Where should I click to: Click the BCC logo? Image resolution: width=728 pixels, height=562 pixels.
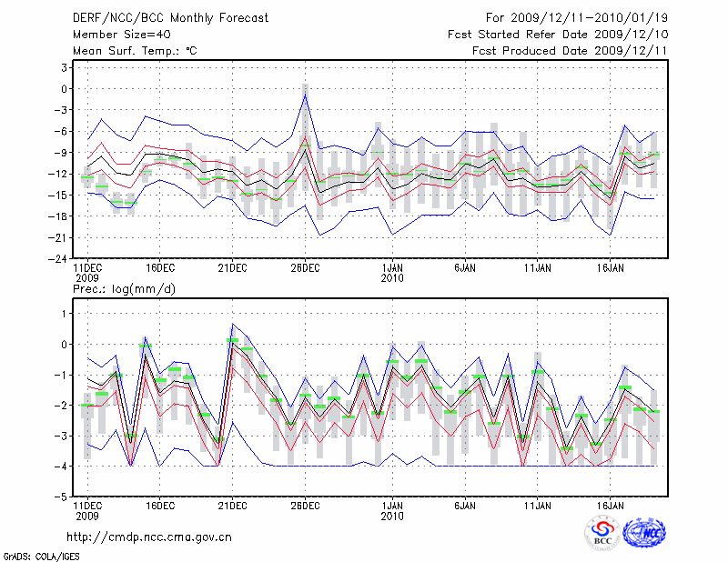(602, 533)
